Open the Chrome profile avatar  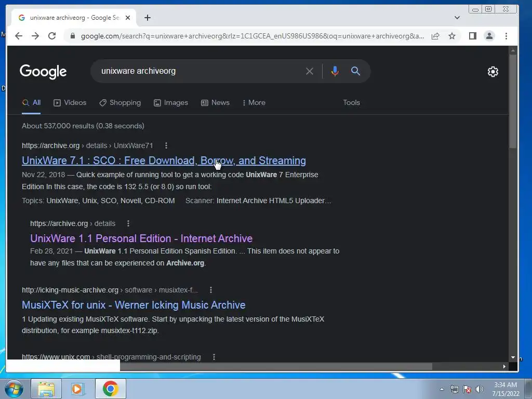click(x=489, y=36)
